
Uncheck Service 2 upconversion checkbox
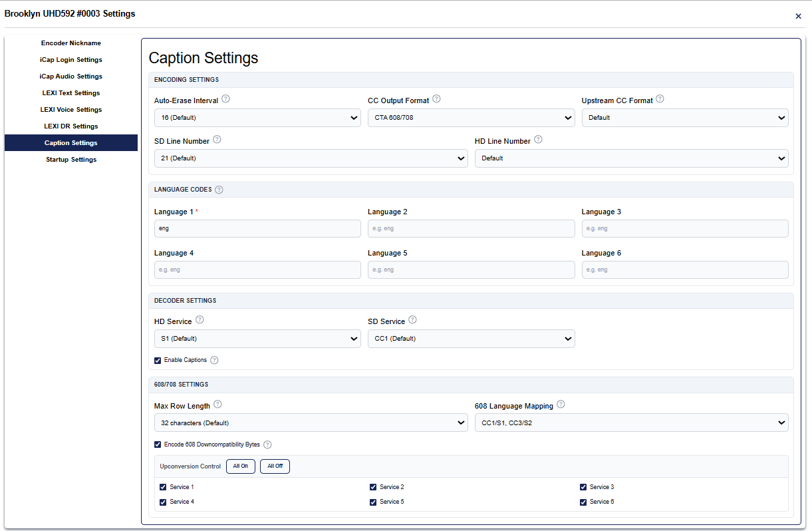click(373, 487)
